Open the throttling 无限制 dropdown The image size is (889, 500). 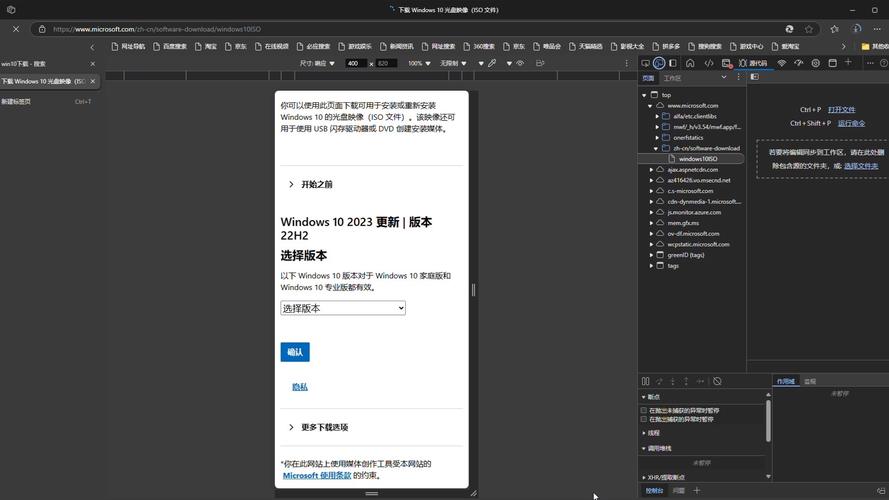pos(453,63)
